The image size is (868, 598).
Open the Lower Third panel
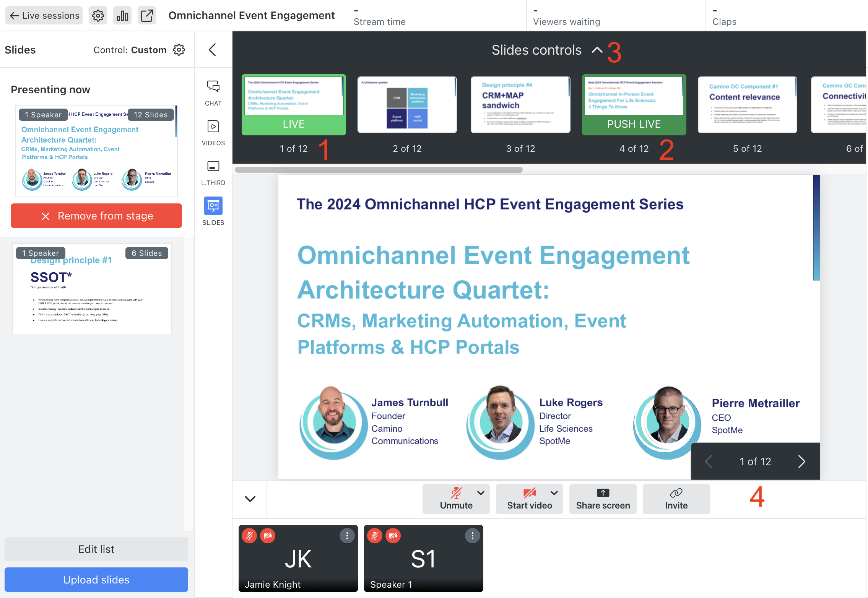click(213, 172)
